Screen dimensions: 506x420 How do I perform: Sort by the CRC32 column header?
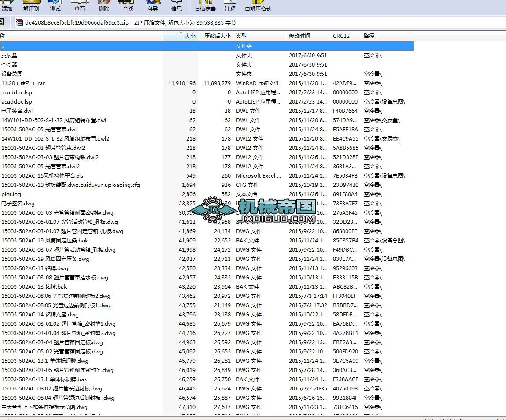345,36
